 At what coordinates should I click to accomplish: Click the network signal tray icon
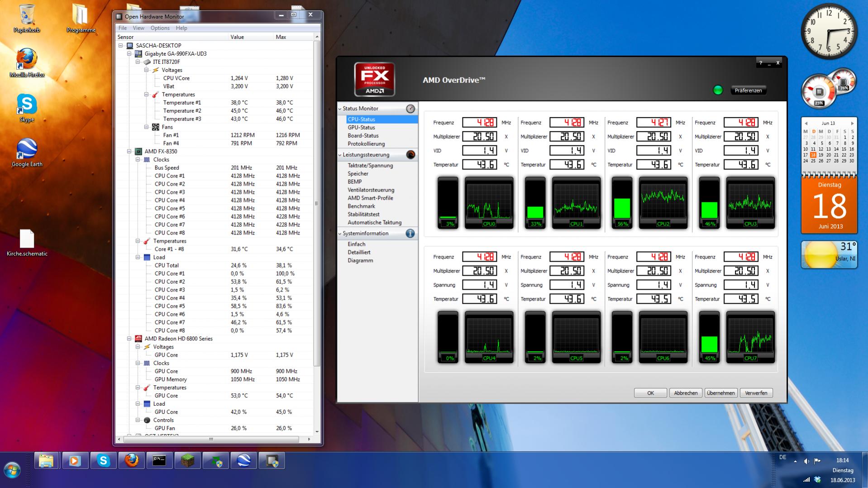(x=806, y=480)
